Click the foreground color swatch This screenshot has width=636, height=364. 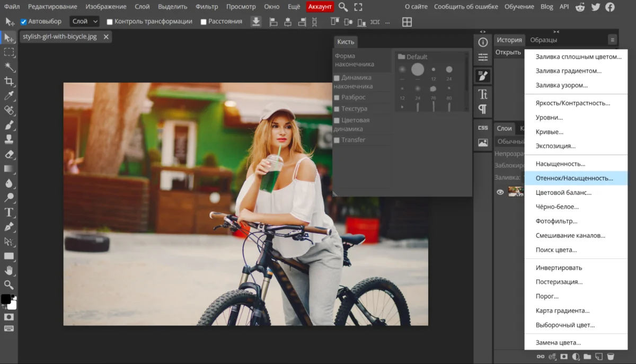pos(6,299)
